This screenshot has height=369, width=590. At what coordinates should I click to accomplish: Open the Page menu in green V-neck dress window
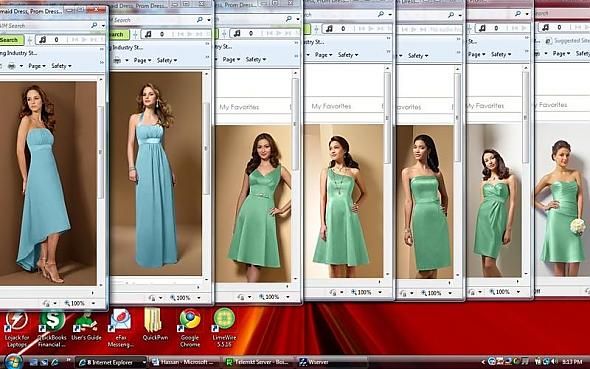(231, 59)
